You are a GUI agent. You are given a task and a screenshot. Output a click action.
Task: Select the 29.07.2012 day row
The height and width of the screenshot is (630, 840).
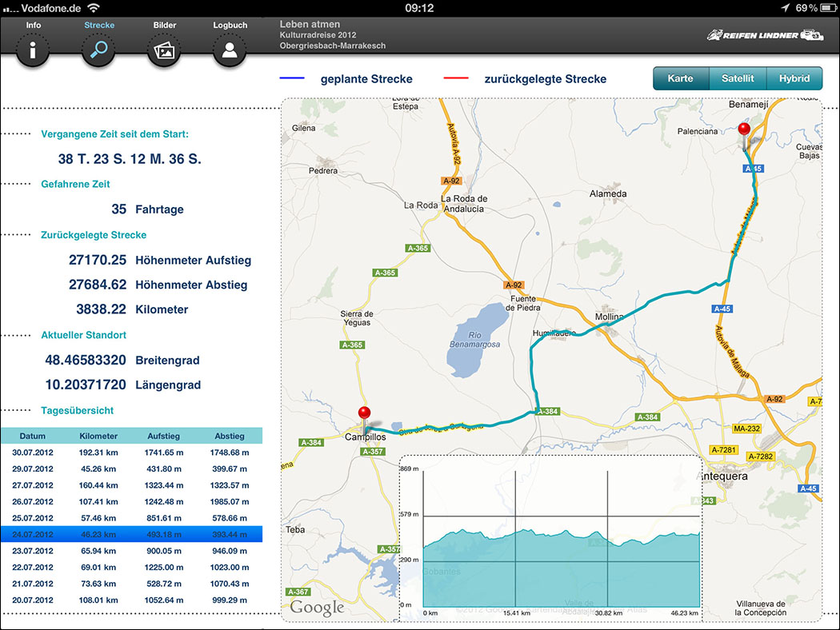tap(131, 469)
